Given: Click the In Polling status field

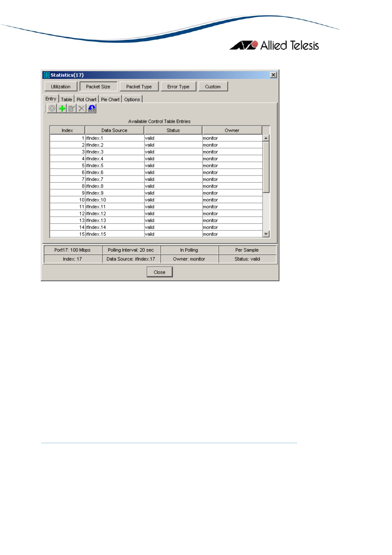Looking at the screenshot, I should coord(189,250).
